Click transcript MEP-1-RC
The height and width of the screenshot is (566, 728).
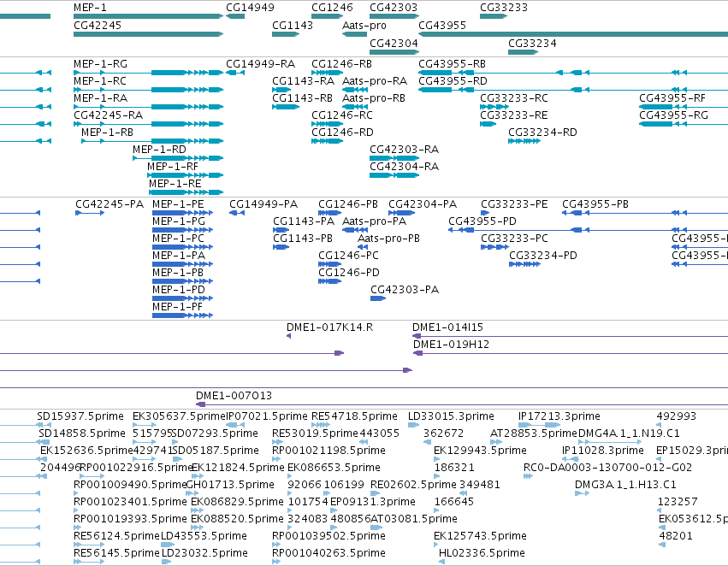148,90
